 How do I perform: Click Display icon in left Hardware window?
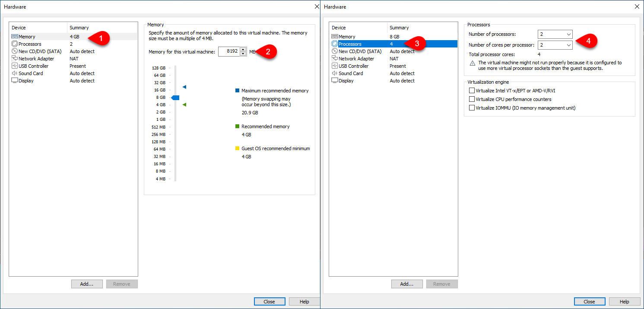click(x=14, y=81)
